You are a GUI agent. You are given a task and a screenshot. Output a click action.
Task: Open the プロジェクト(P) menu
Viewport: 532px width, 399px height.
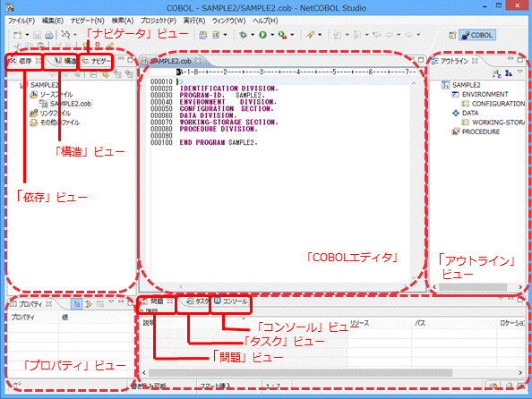tap(159, 21)
